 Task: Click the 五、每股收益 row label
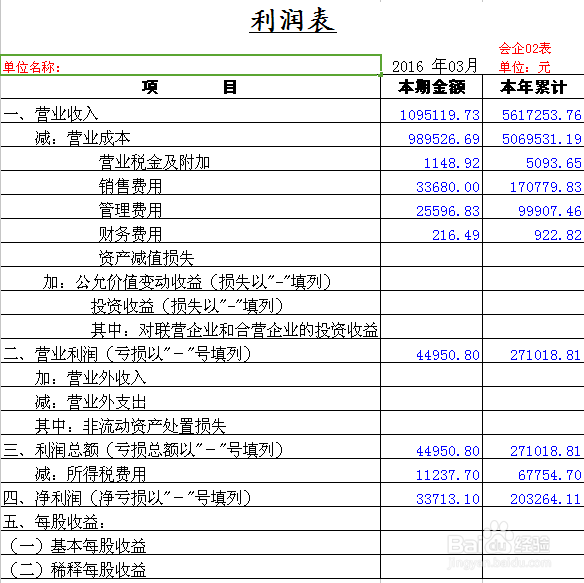pos(54,522)
